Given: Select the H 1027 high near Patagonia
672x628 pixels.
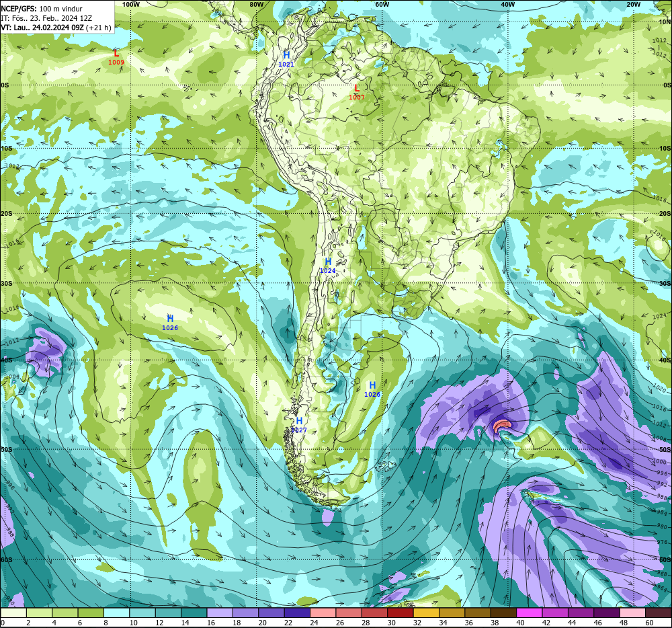Looking at the screenshot, I should (299, 425).
